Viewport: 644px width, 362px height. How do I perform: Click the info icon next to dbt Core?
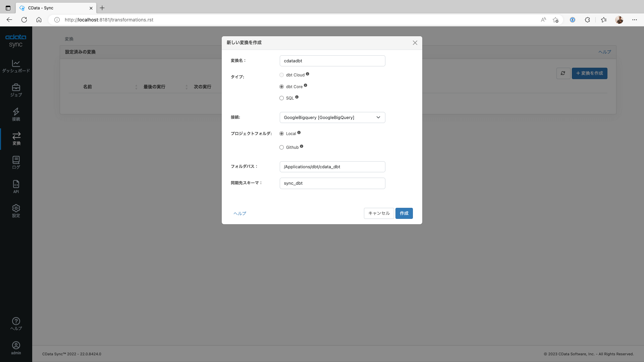pyautogui.click(x=306, y=85)
